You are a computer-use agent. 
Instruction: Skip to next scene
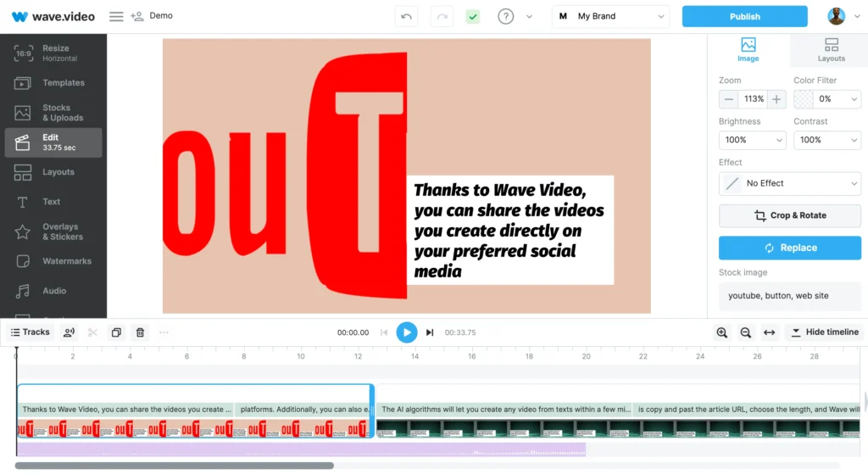click(x=430, y=332)
